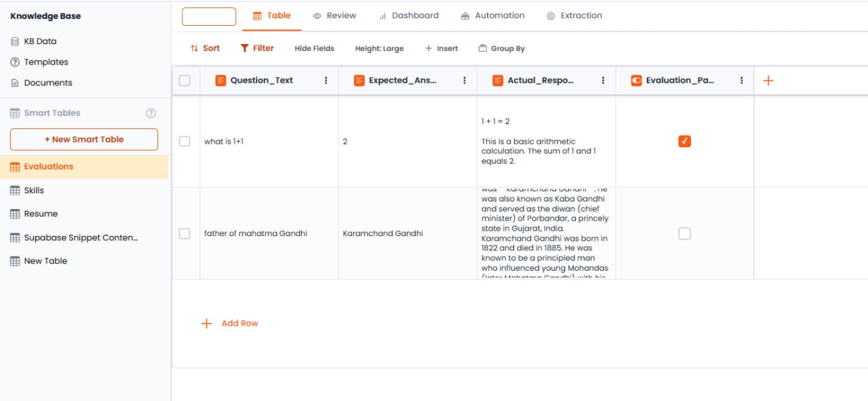Click the empty input field above the toolbar

[x=208, y=15]
